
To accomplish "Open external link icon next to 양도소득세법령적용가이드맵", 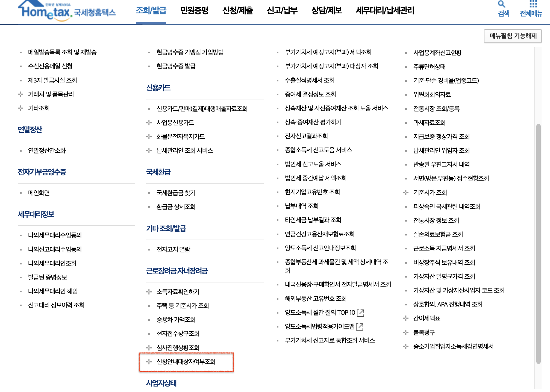I will click(360, 326).
